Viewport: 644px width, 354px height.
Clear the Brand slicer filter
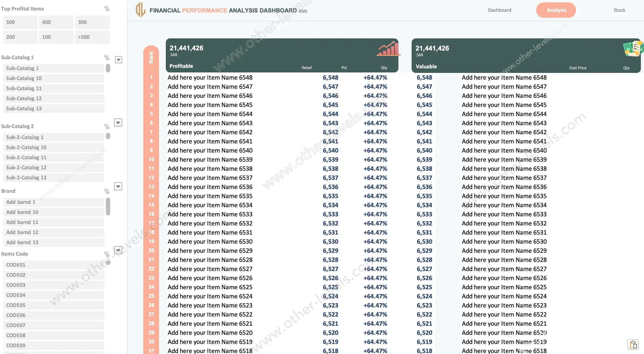click(107, 191)
